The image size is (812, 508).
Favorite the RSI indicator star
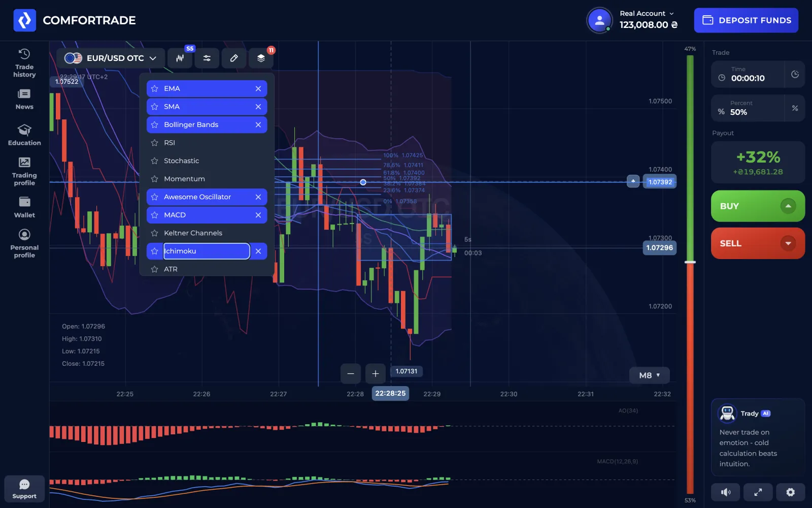tap(155, 143)
